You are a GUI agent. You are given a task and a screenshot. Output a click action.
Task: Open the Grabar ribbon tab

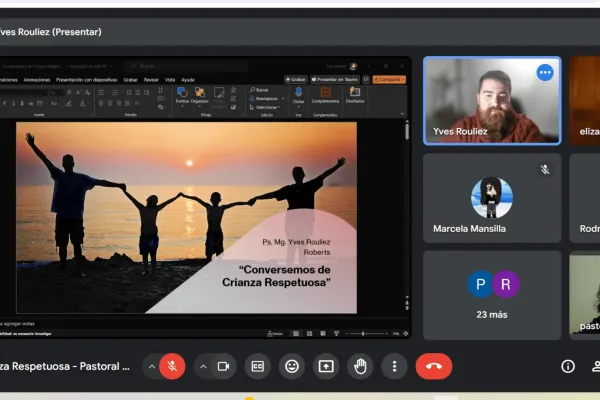pos(130,80)
